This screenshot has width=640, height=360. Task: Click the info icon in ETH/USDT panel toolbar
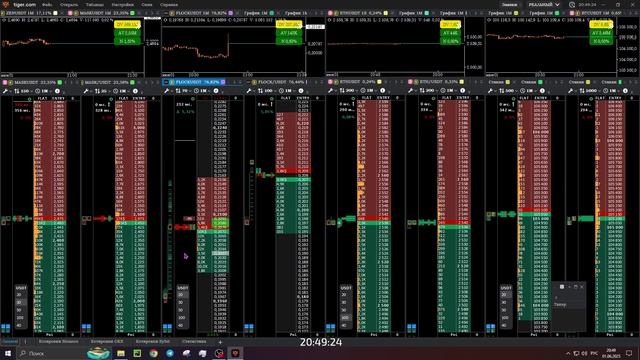(x=462, y=91)
